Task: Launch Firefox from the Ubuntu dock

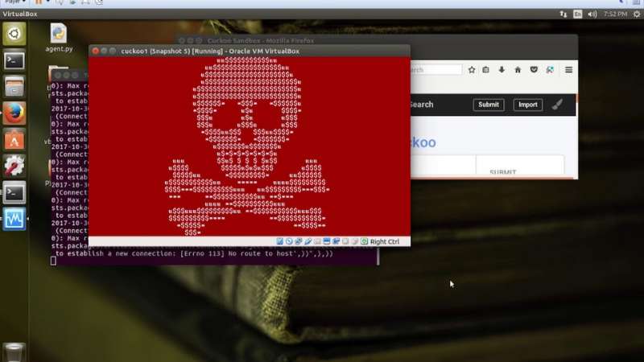Action: point(14,113)
